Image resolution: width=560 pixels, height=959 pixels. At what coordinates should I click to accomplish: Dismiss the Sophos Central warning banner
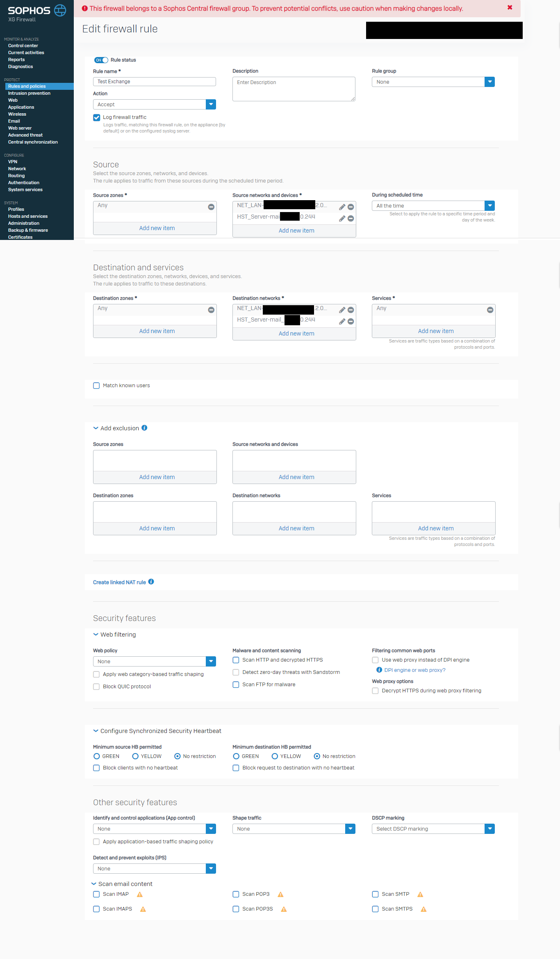(510, 7)
